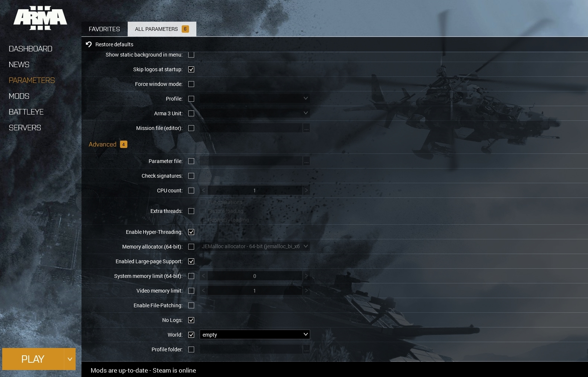Open the Profile dropdown
The image size is (588, 377).
point(255,98)
